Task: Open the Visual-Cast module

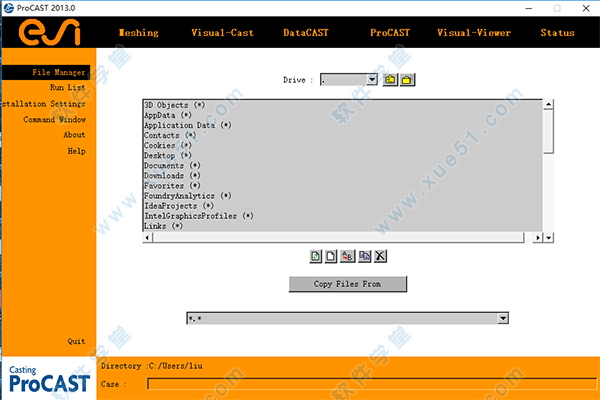Action: [x=222, y=33]
